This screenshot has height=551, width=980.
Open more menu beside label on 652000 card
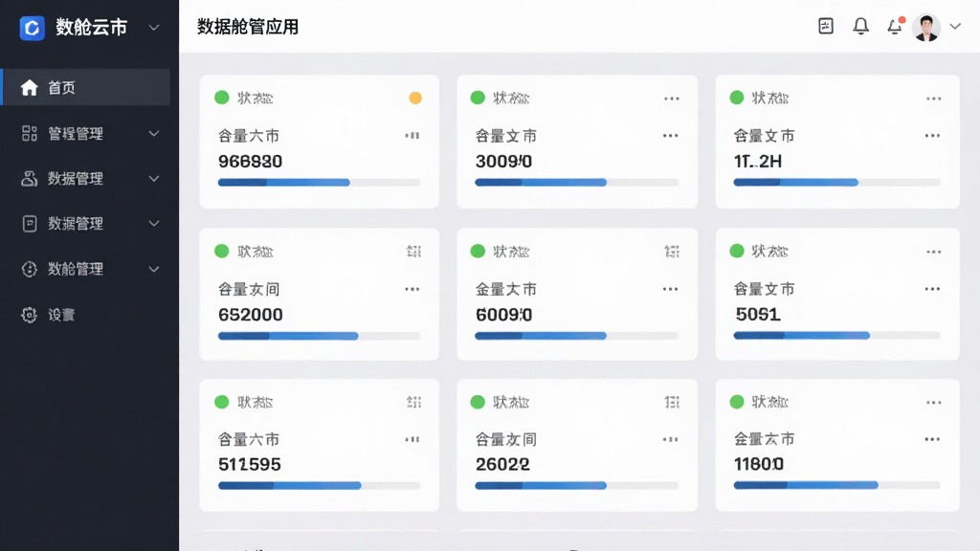412,289
